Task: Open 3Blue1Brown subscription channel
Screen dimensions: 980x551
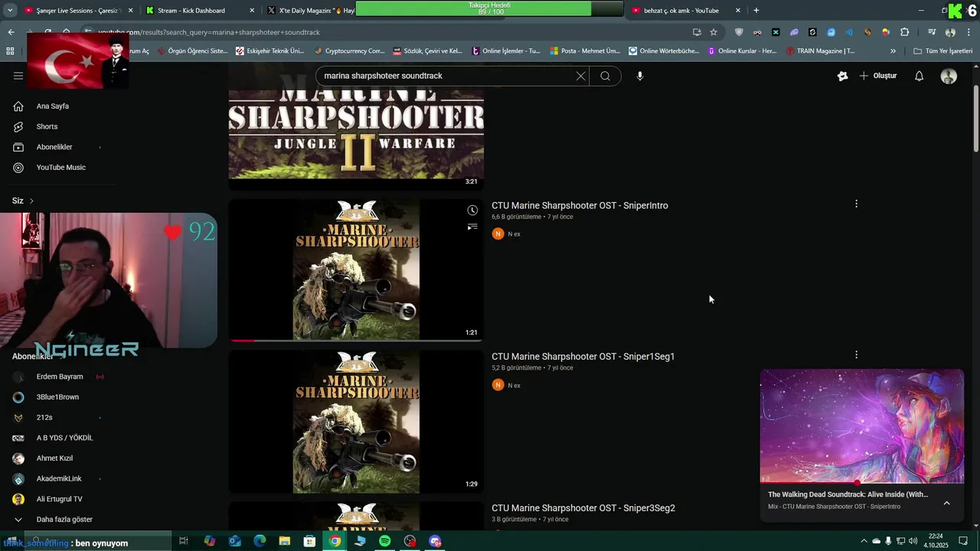Action: pos(57,397)
